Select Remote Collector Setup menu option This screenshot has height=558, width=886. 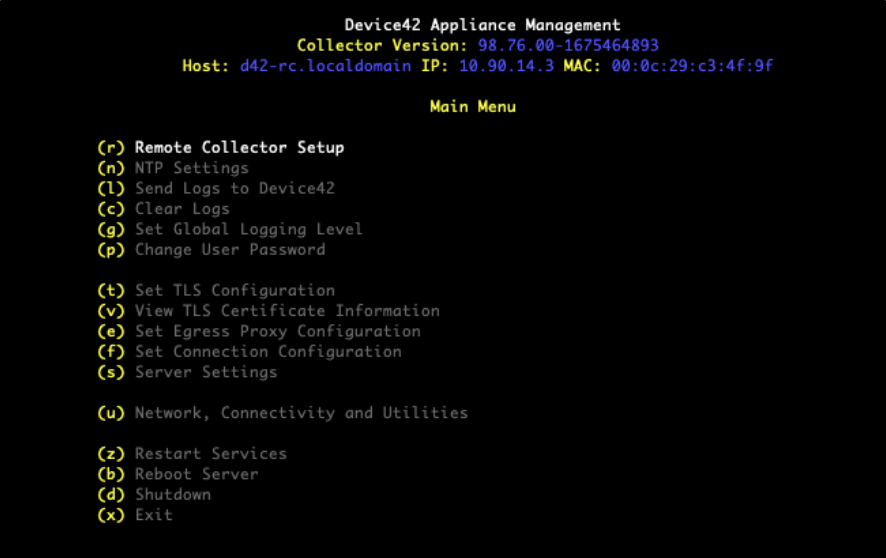coord(221,147)
